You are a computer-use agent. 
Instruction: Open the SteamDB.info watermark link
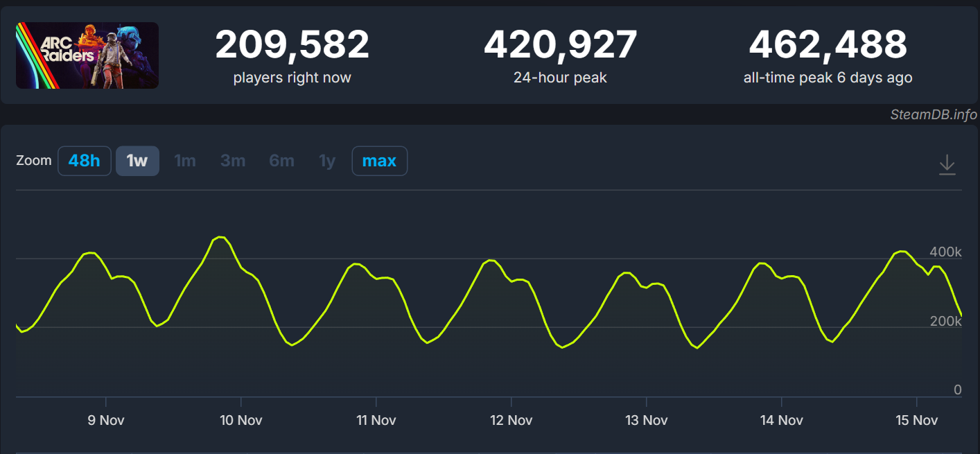(x=934, y=115)
